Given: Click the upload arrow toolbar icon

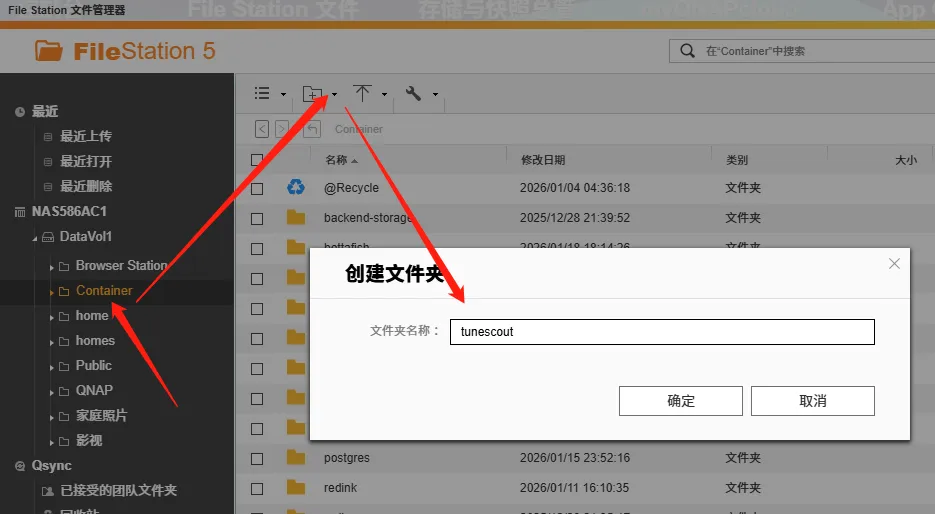Looking at the screenshot, I should click(x=362, y=93).
